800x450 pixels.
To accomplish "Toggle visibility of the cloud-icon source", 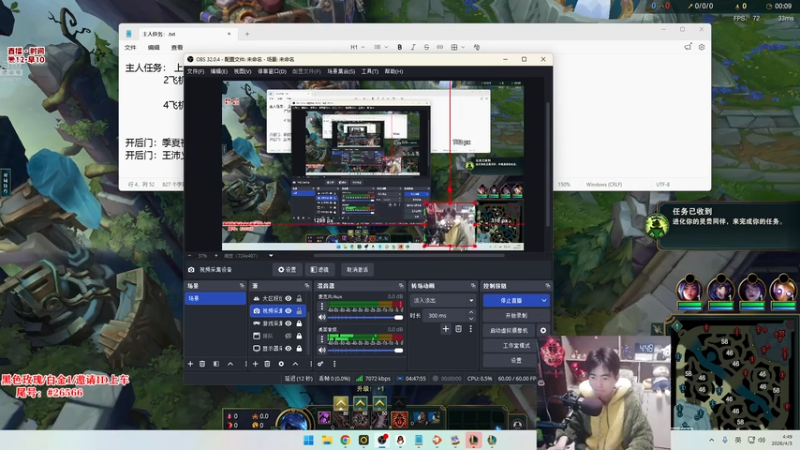I will tap(288, 298).
